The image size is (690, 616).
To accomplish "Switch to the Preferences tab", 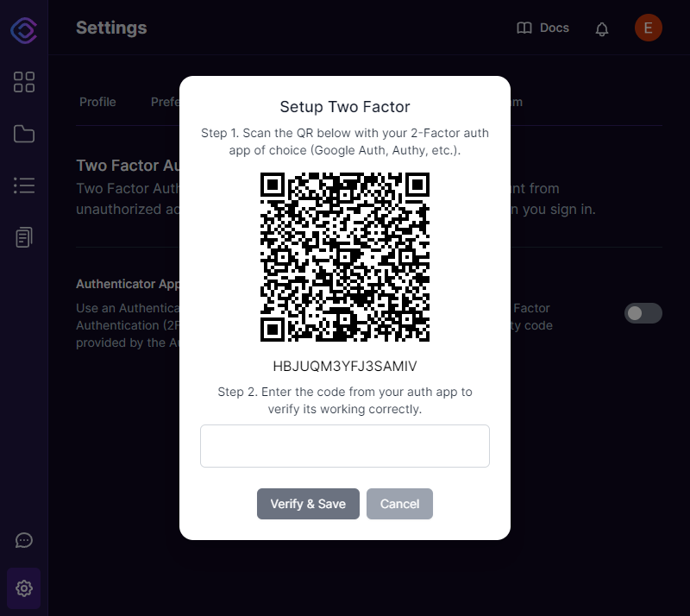I will pyautogui.click(x=166, y=102).
